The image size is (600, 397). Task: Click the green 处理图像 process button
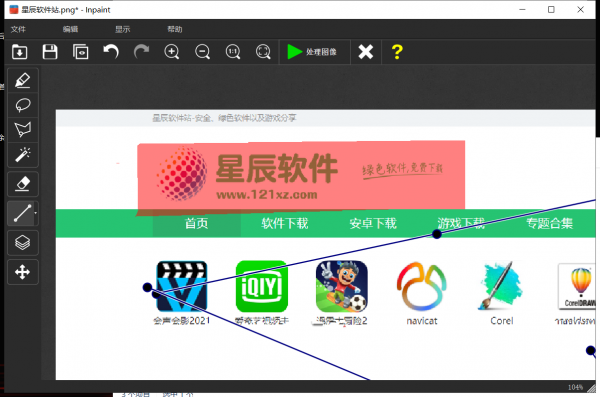pos(315,52)
